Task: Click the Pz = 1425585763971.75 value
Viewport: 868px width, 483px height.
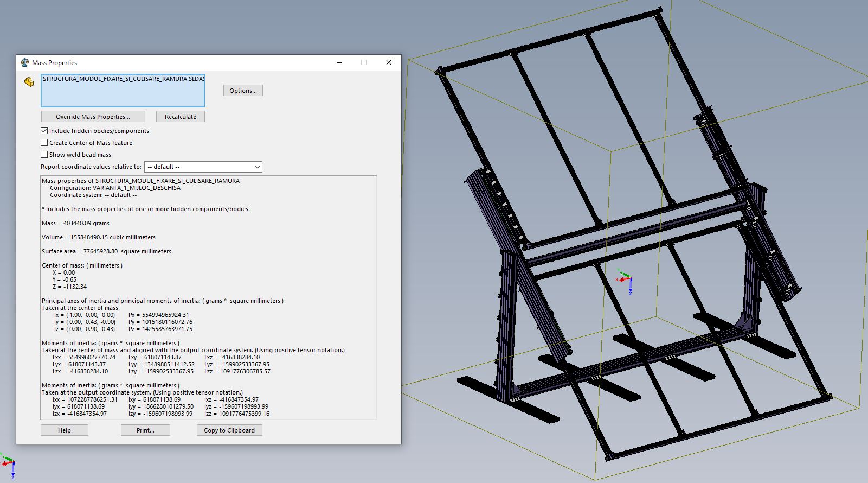Action: coord(160,329)
